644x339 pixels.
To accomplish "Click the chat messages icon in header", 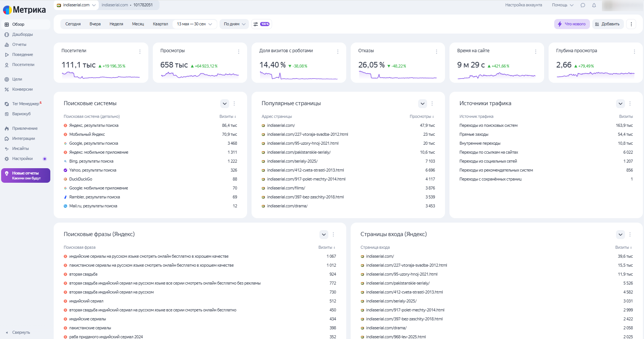I will click(583, 5).
